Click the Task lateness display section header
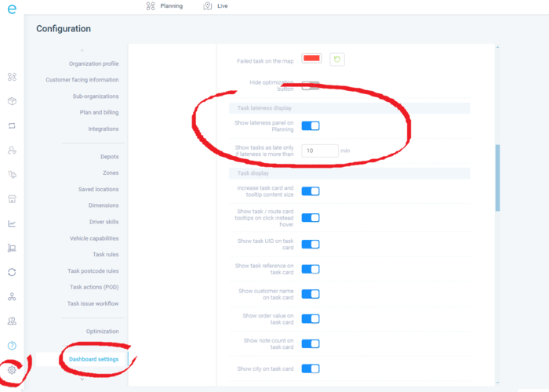 point(350,108)
